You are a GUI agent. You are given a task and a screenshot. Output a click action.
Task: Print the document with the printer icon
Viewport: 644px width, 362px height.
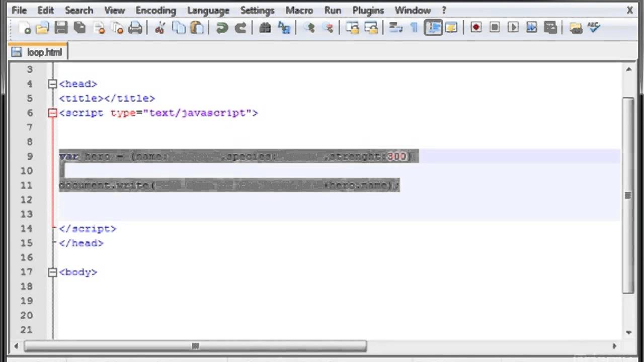(x=136, y=28)
